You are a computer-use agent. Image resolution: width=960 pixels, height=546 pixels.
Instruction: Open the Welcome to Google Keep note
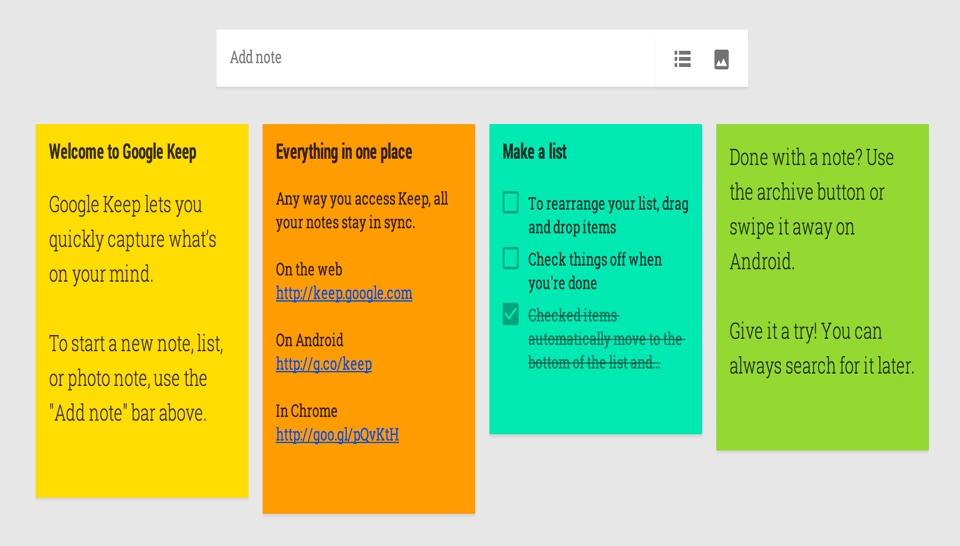123,152
